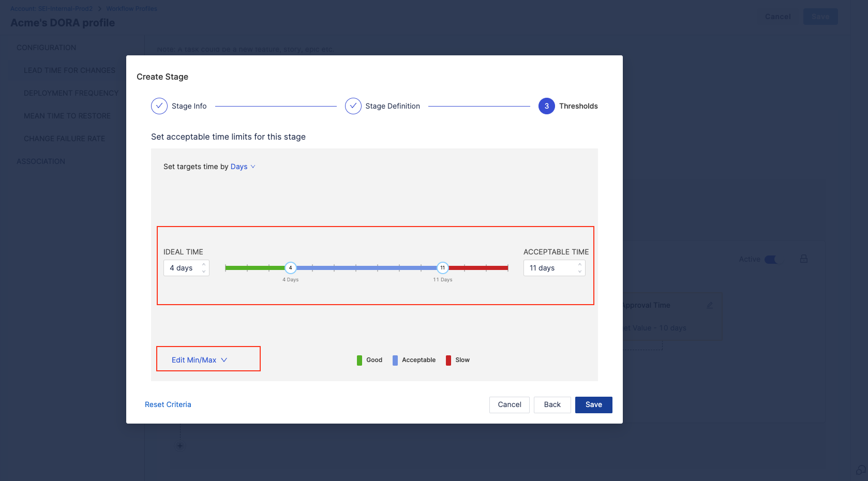Click the plus icon below the dialog

(180, 446)
